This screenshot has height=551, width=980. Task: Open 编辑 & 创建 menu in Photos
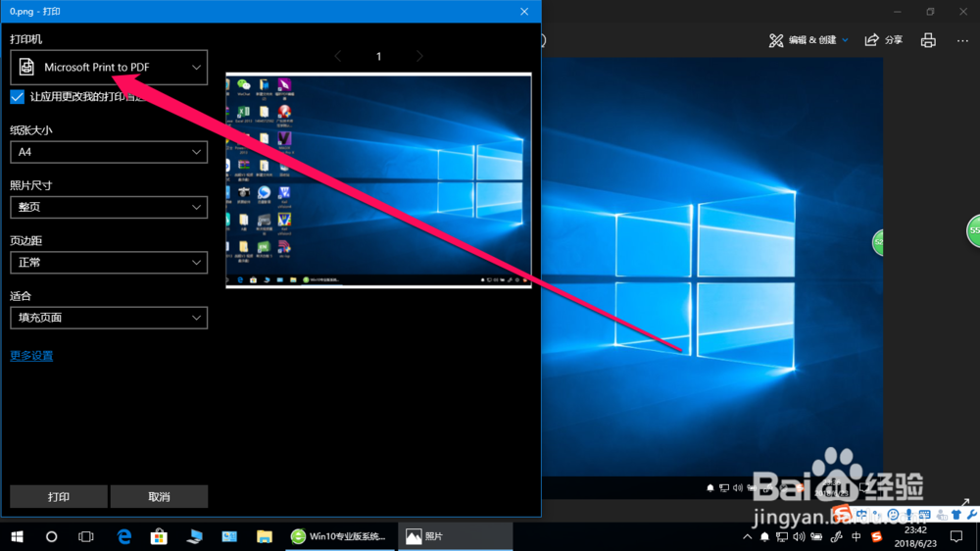click(808, 40)
